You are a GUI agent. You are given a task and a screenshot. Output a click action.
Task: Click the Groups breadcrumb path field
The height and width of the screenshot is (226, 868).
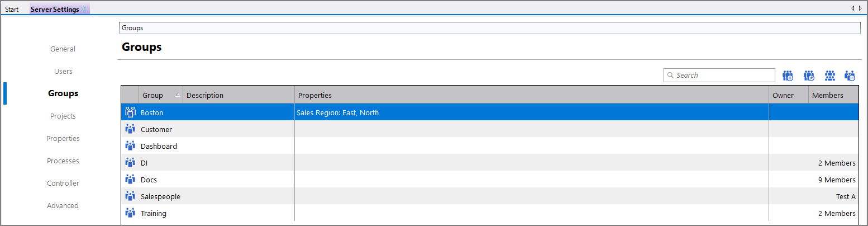tap(489, 28)
